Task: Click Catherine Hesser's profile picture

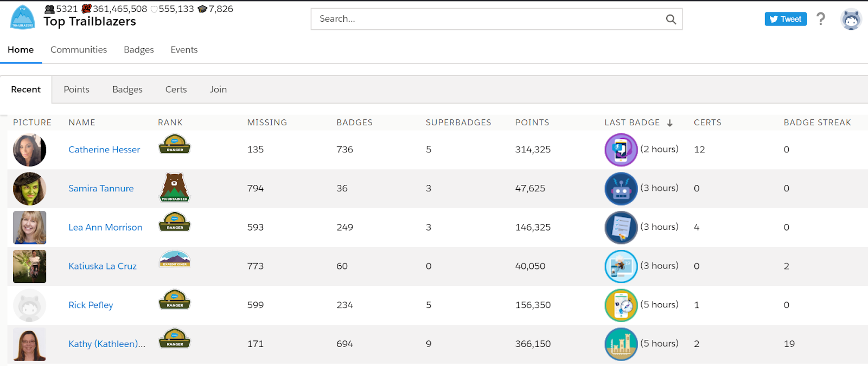Action: coord(29,150)
